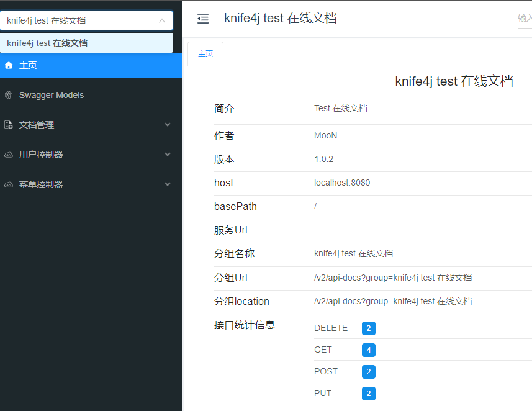The height and width of the screenshot is (411, 532).
Task: Expand the 用户控制器 chevron
Action: [168, 155]
